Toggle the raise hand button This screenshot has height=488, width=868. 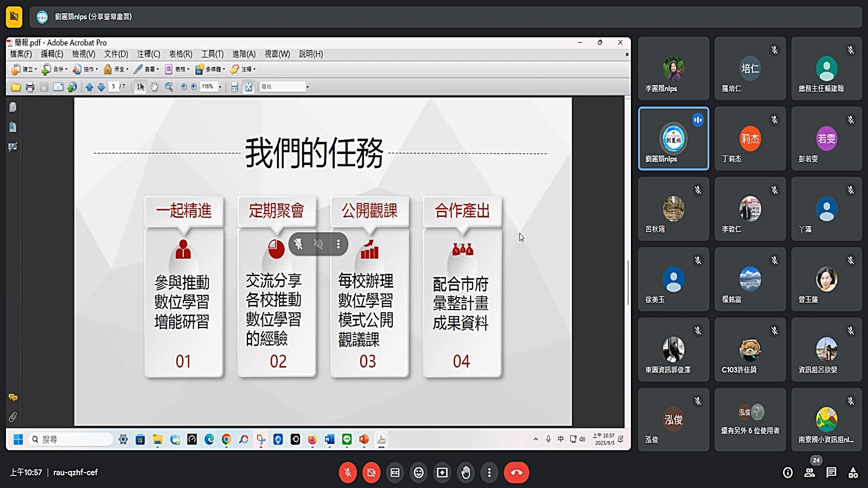[466, 473]
